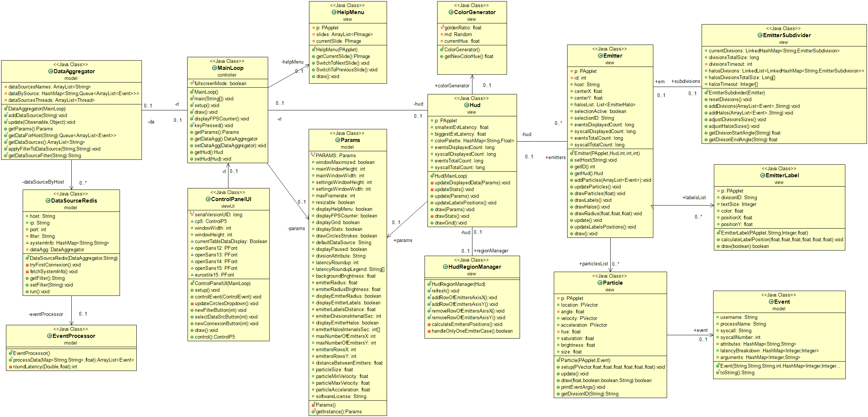Screen dimensions: 868x417
Task: Select the EmitterSubdivider class name
Action: pyautogui.click(x=787, y=35)
